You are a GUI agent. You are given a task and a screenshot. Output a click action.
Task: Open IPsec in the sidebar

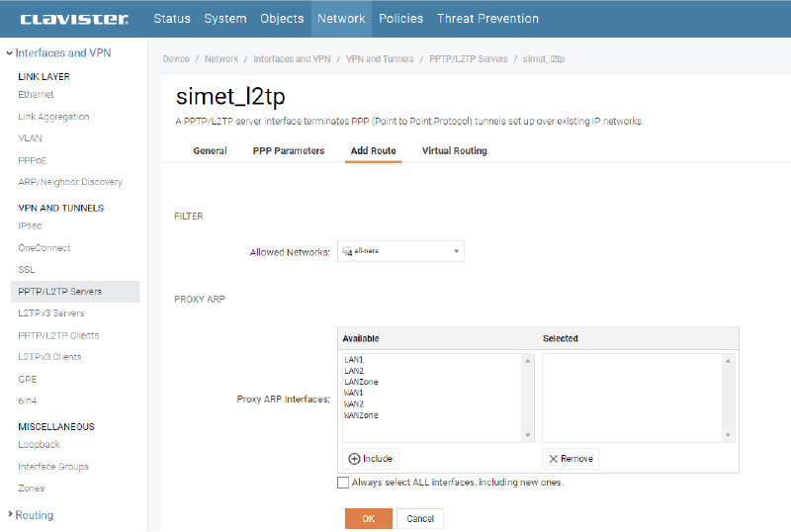click(x=30, y=226)
